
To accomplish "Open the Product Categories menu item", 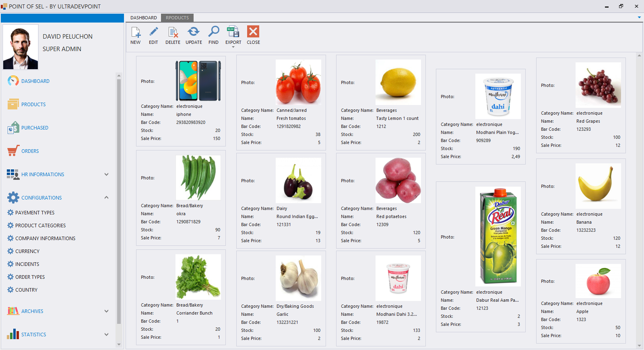I will pyautogui.click(x=40, y=225).
